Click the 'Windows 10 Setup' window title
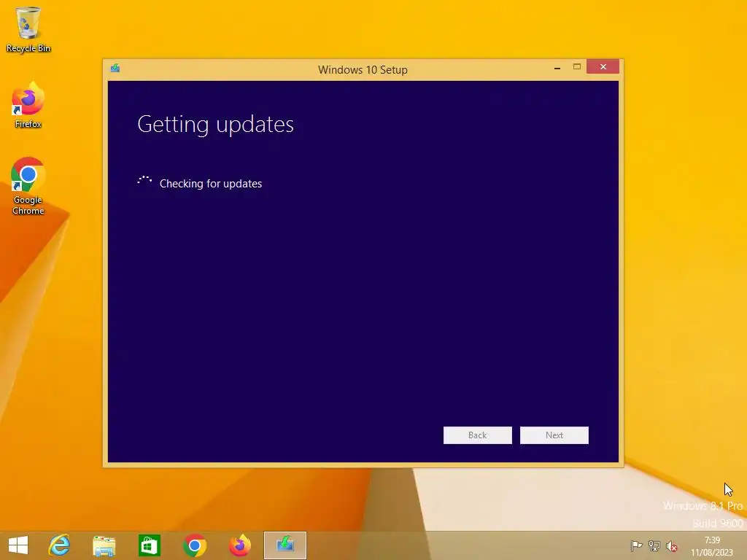747x560 pixels. 363,69
